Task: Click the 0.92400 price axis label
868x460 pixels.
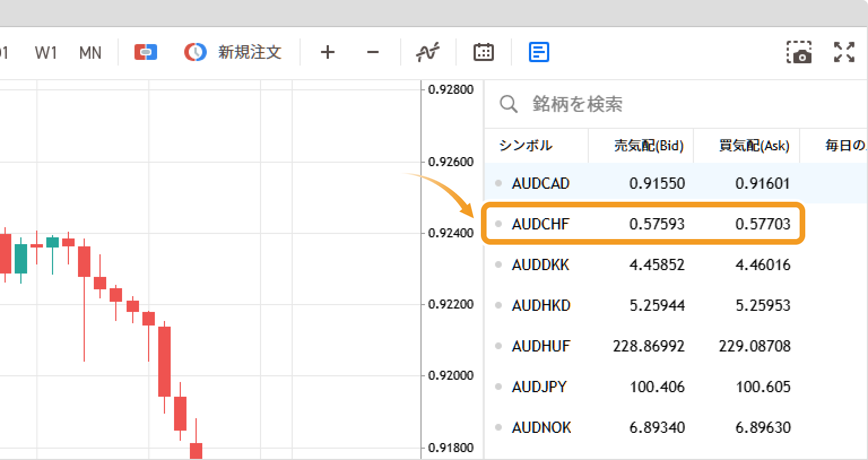Action: pos(451,233)
